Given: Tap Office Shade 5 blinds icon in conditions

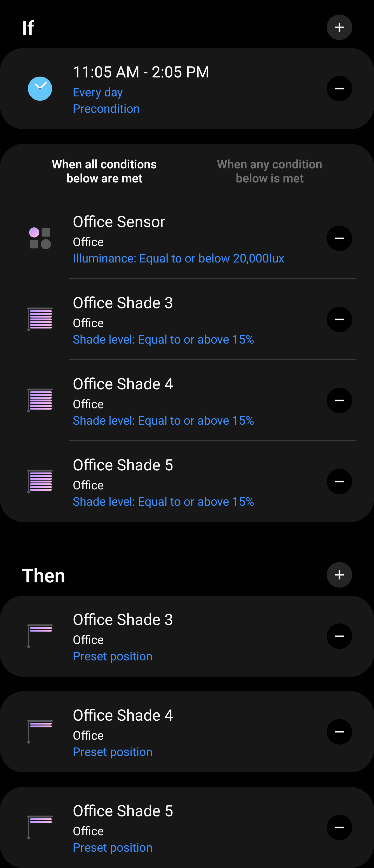Looking at the screenshot, I should click(40, 482).
